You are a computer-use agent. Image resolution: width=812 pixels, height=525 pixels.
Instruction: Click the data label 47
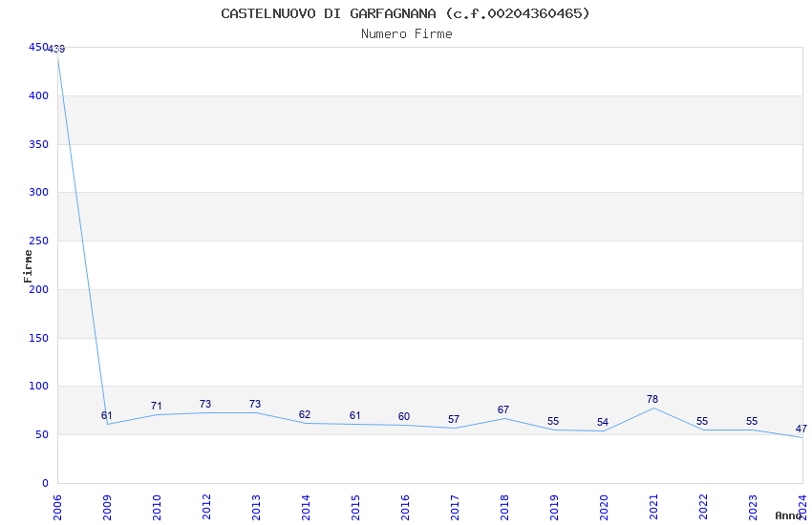(x=801, y=430)
